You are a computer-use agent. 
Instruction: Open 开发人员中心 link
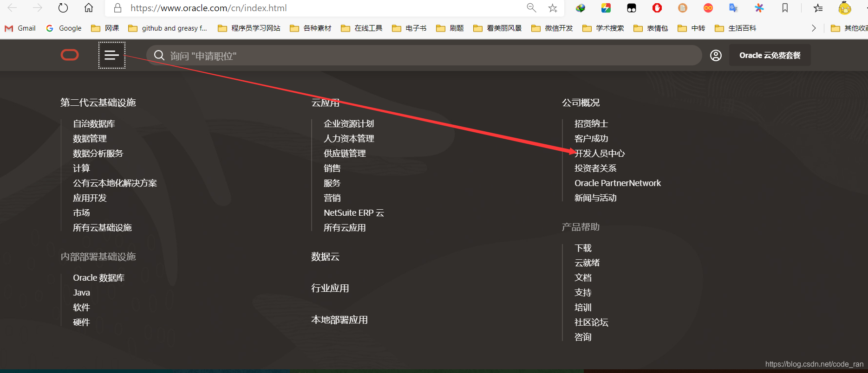600,154
